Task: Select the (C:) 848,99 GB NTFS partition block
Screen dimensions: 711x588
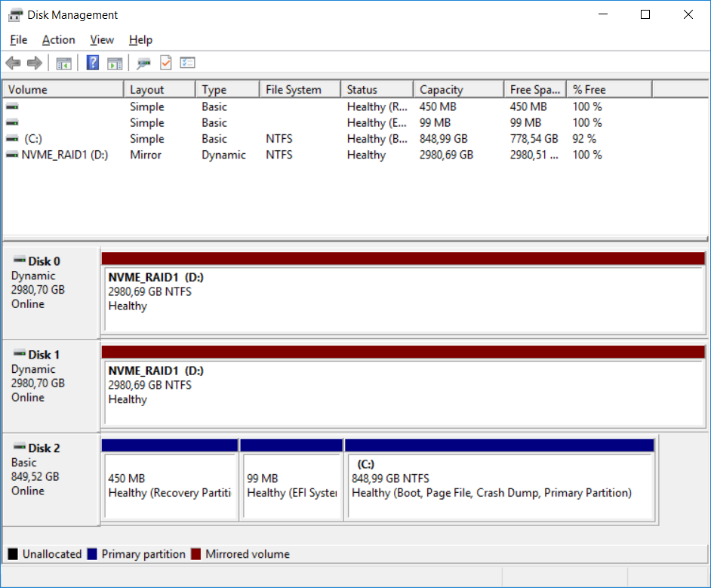Action: (x=500, y=479)
